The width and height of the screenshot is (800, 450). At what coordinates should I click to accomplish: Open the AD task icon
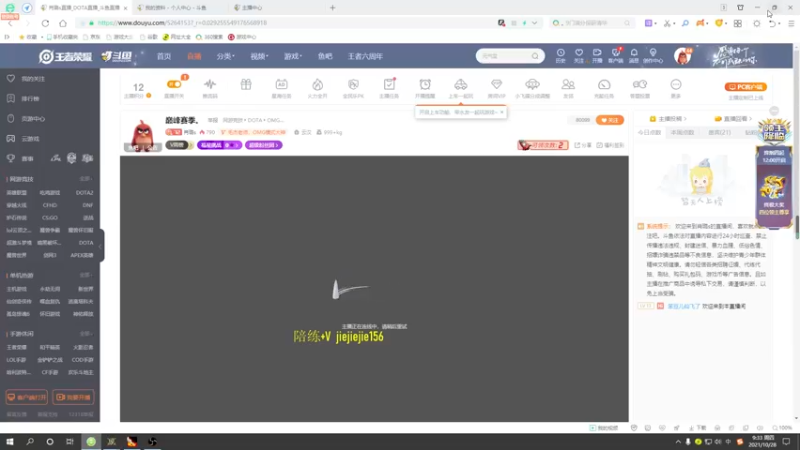281,84
